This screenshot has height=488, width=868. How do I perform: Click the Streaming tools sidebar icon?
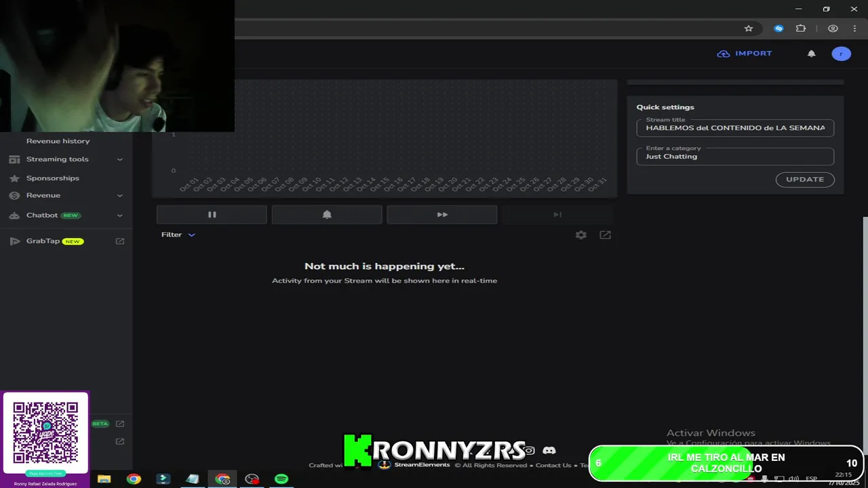pyautogui.click(x=14, y=159)
